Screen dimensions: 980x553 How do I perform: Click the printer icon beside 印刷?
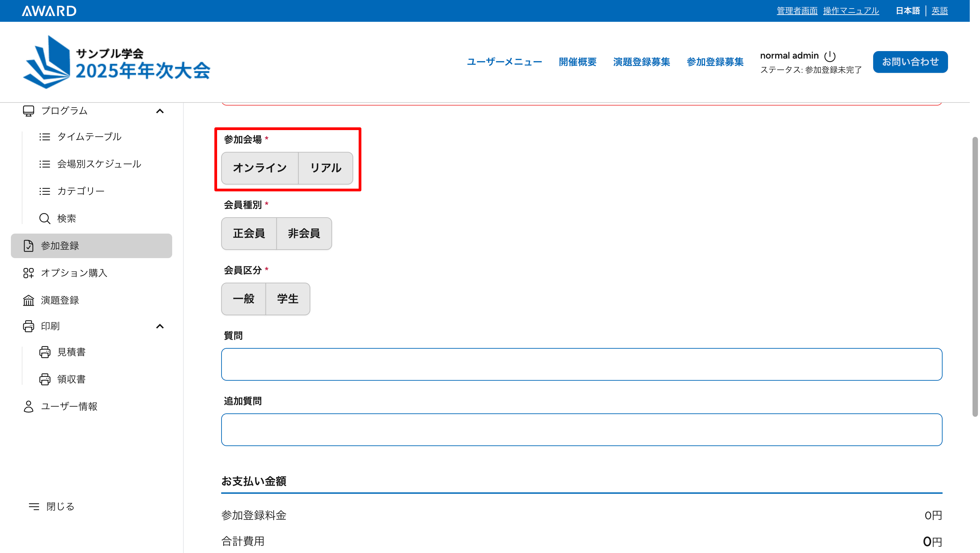coord(29,326)
